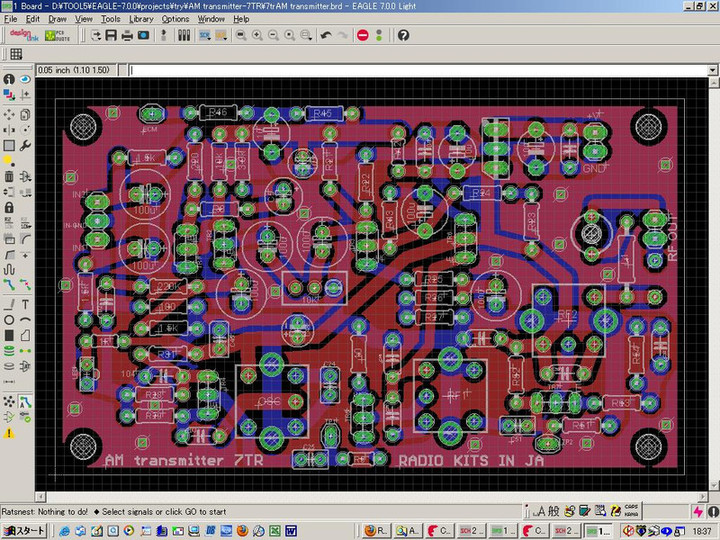Click the Undo arrow in toolbar
The width and height of the screenshot is (720, 540).
pyautogui.click(x=326, y=35)
